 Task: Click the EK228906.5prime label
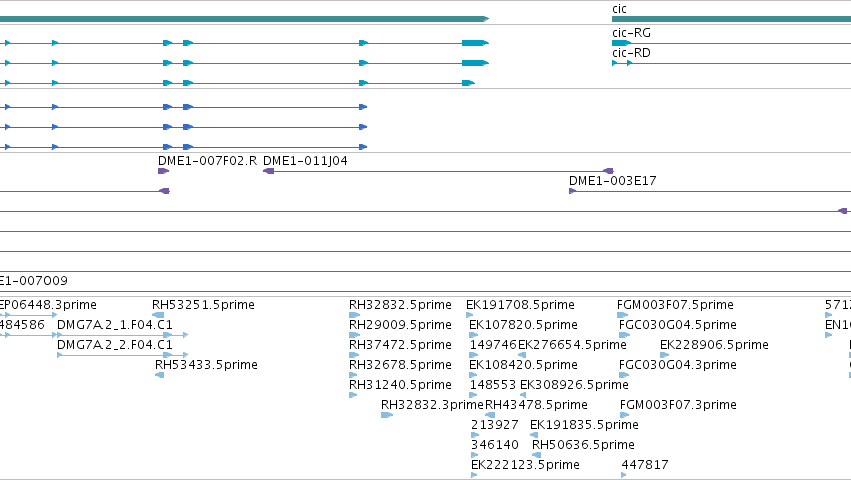coord(714,345)
